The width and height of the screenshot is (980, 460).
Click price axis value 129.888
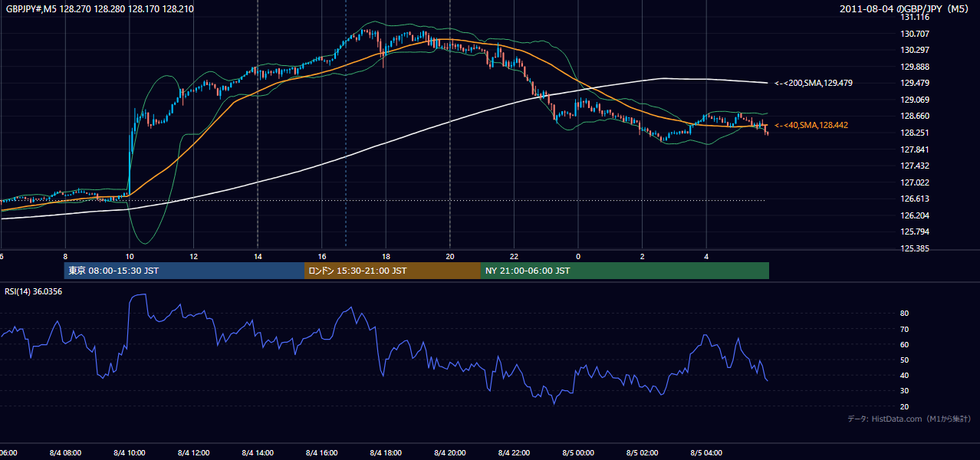tap(915, 67)
